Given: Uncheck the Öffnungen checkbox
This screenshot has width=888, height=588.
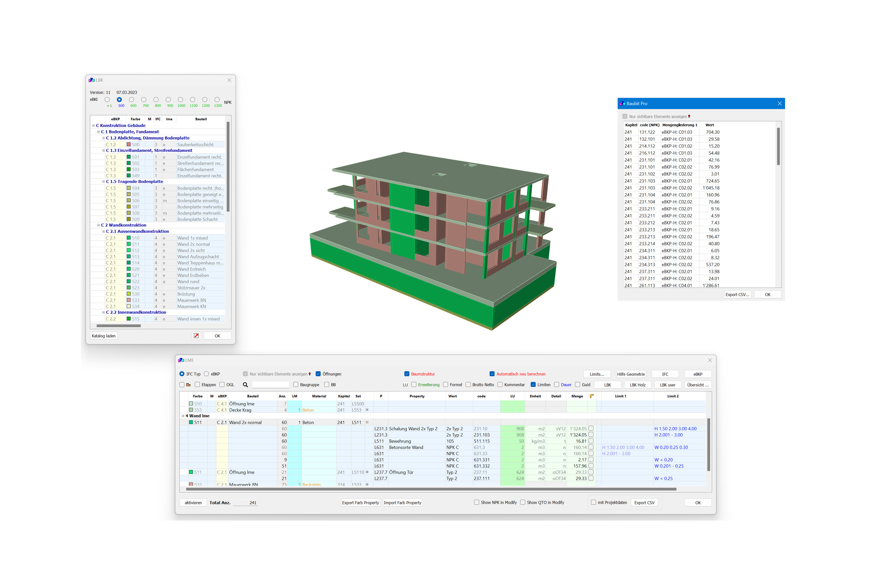Looking at the screenshot, I should click(x=318, y=374).
